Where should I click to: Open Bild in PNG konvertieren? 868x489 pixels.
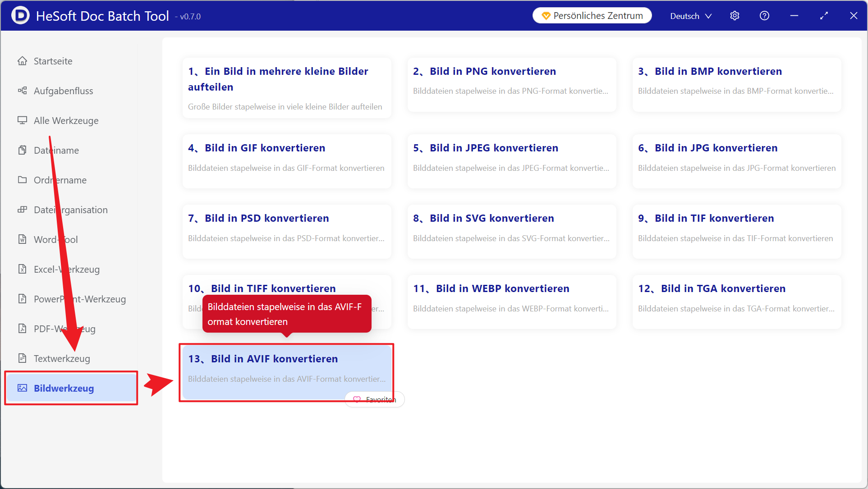512,84
